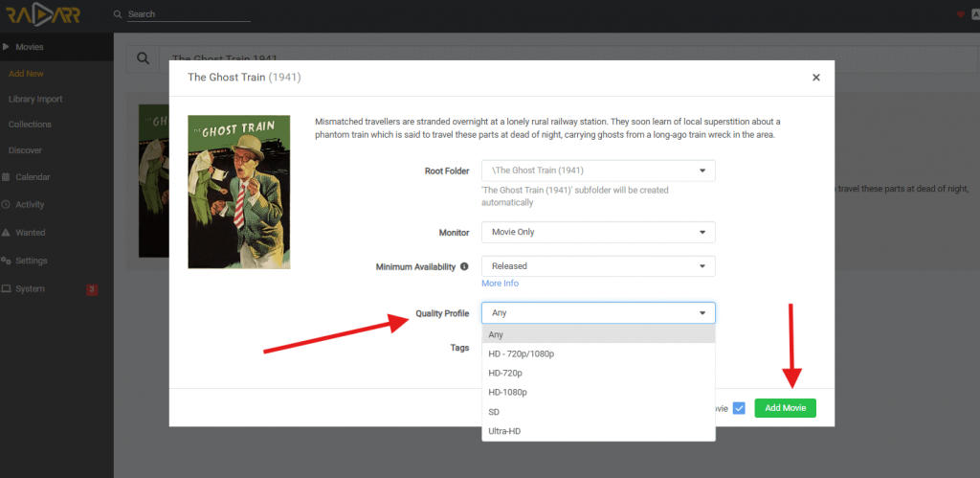This screenshot has width=980, height=478.
Task: Open the Monitor dropdown
Action: click(x=598, y=232)
